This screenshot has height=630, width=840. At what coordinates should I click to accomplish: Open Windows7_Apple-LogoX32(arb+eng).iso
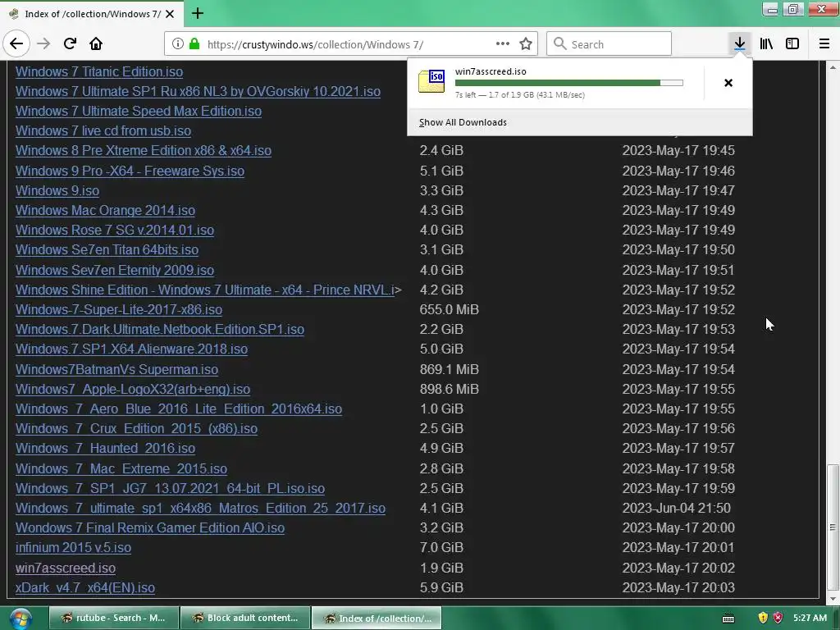tap(133, 390)
